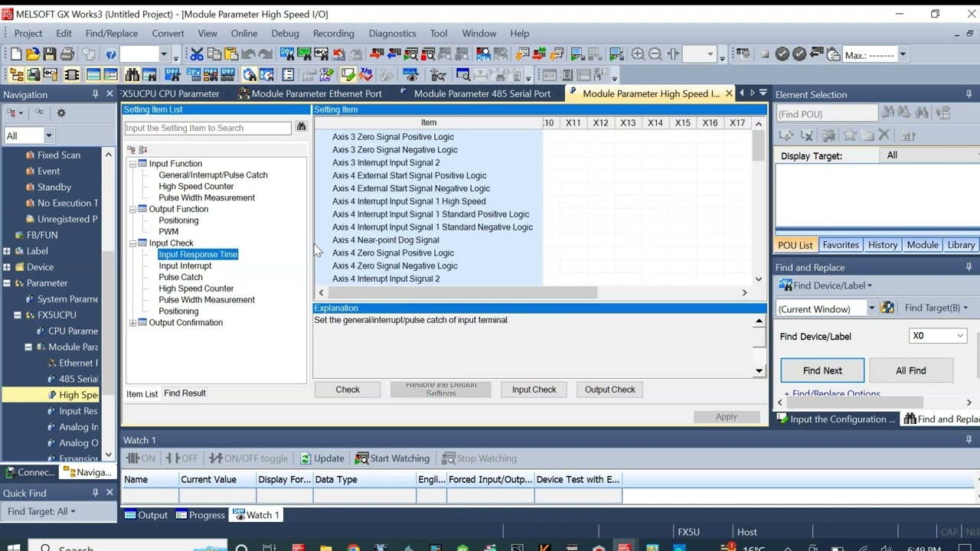The height and width of the screenshot is (551, 980).
Task: Open the Diagnostics menu
Action: (392, 34)
